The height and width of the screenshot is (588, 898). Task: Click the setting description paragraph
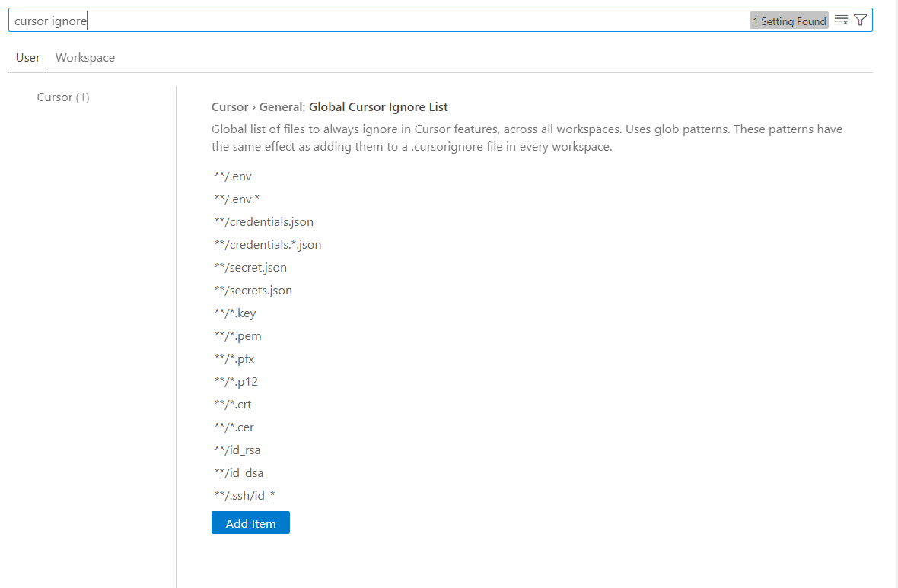pyautogui.click(x=527, y=138)
